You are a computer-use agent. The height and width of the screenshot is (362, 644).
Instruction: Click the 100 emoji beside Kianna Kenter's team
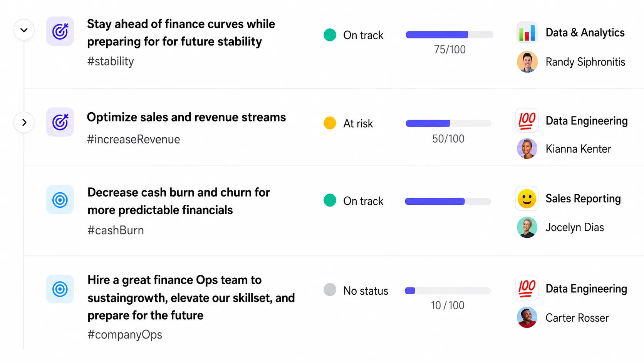point(527,120)
